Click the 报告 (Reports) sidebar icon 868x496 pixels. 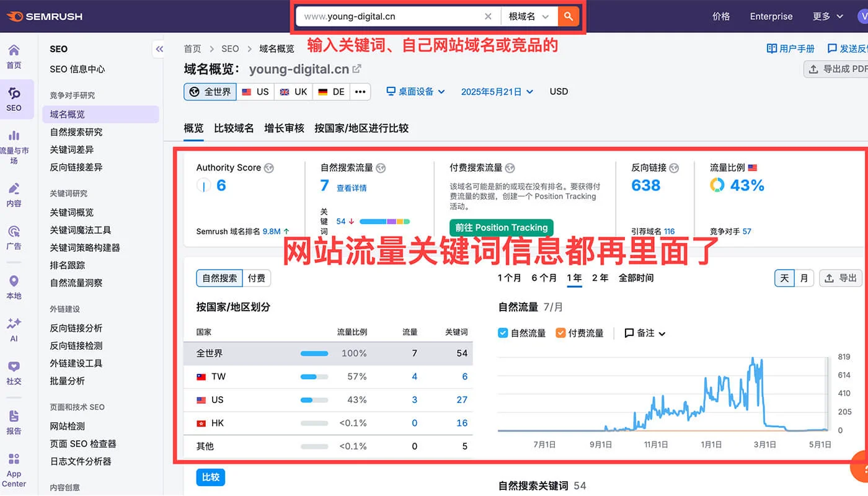[x=14, y=420]
